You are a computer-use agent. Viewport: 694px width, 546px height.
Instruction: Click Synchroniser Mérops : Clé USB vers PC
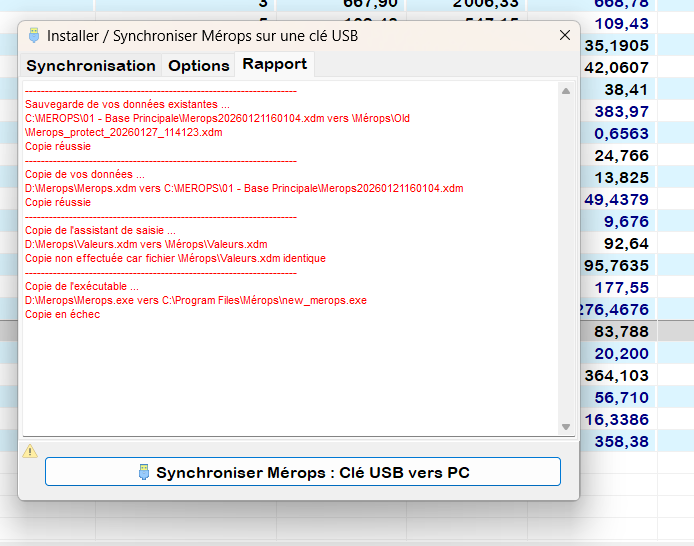pos(303,472)
